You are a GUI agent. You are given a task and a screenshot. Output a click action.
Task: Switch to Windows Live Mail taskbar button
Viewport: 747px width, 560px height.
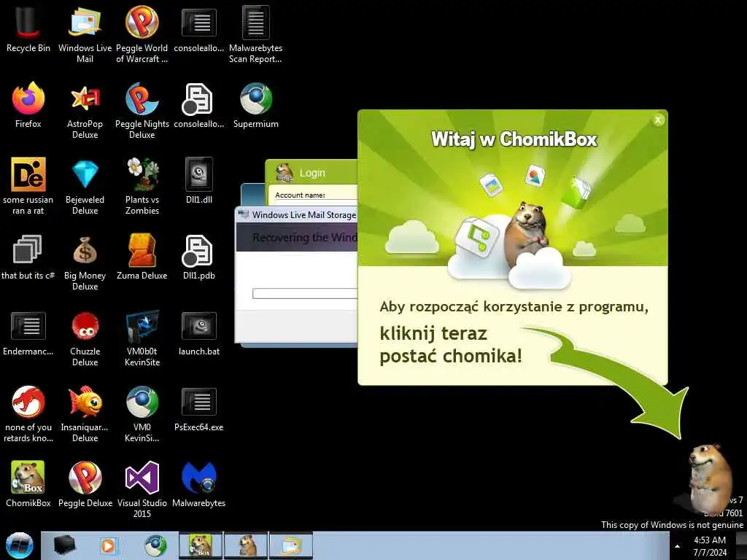(292, 545)
